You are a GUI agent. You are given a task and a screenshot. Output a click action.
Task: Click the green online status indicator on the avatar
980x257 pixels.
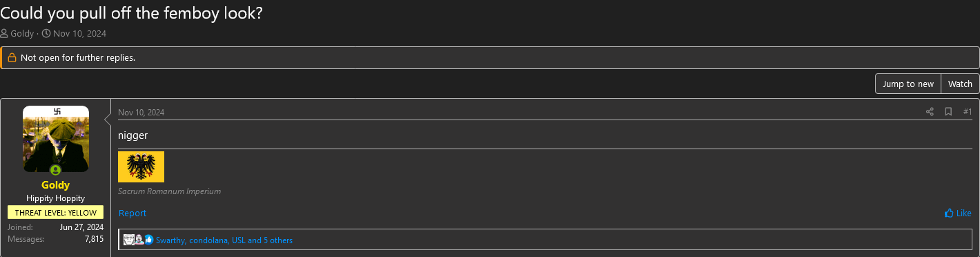[55, 170]
